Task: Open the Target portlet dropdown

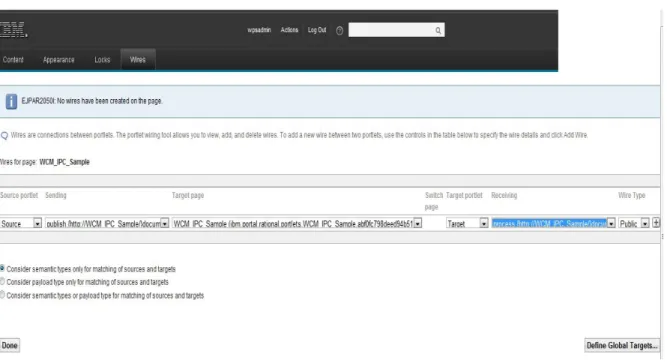Action: point(467,223)
